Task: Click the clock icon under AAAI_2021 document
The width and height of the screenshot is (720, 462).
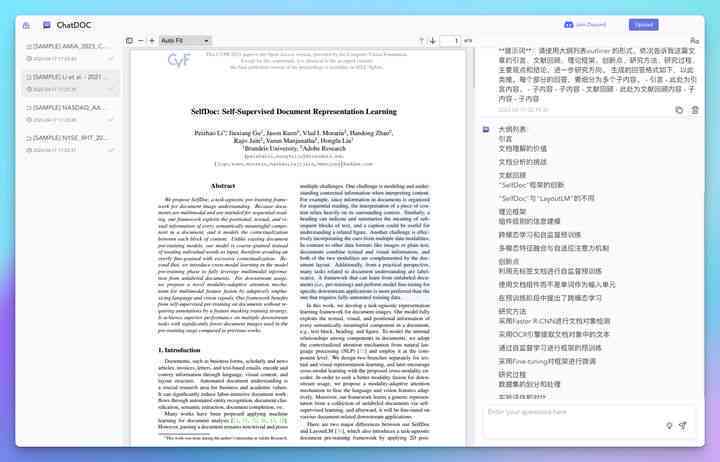Action: point(29,59)
